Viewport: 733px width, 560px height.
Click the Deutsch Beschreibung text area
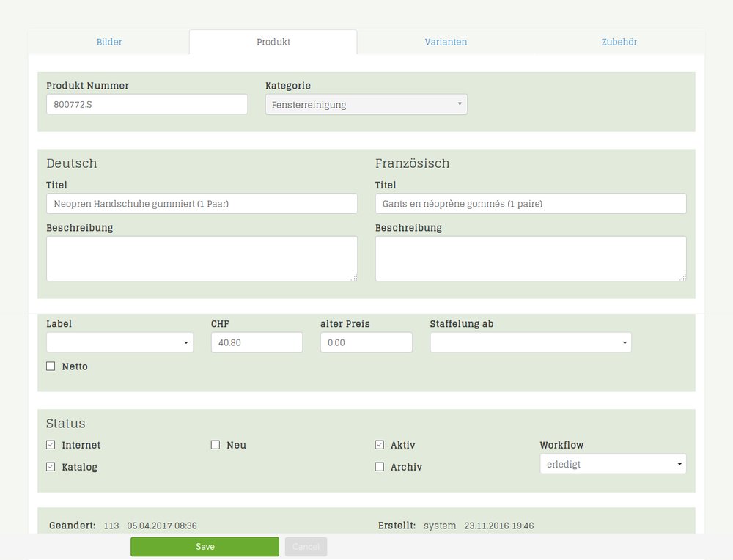[x=202, y=258]
